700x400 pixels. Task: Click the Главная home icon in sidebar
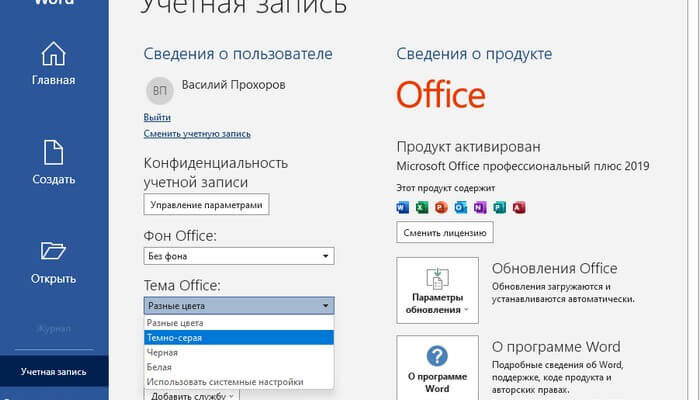click(53, 54)
